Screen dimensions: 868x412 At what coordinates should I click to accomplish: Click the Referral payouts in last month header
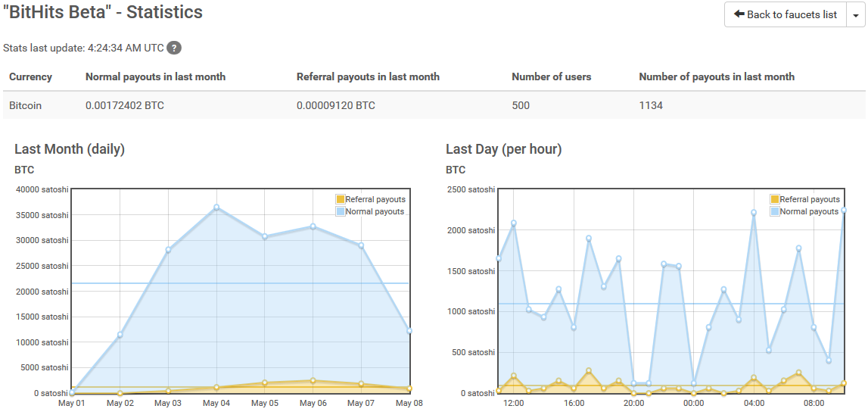coord(368,77)
